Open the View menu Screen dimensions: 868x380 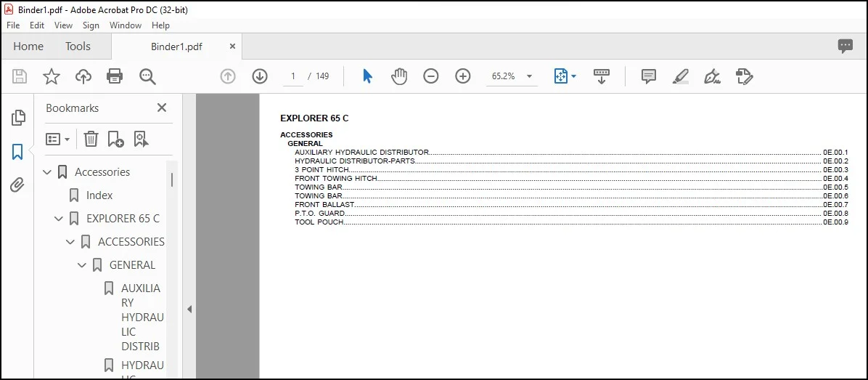pos(63,25)
